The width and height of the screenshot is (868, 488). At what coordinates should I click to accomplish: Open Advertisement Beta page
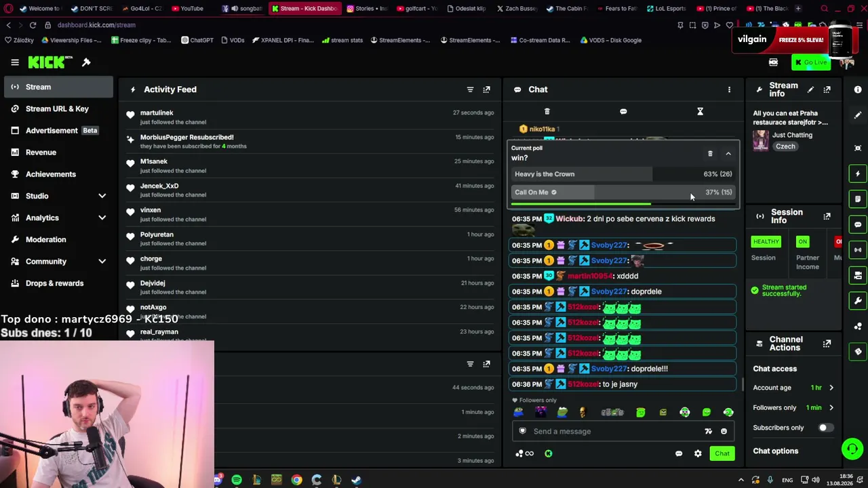click(x=57, y=130)
